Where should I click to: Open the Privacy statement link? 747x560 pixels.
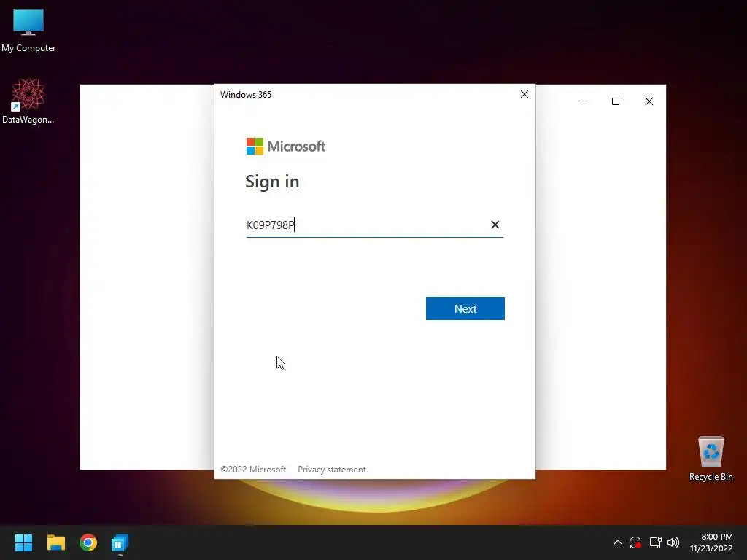(x=332, y=470)
